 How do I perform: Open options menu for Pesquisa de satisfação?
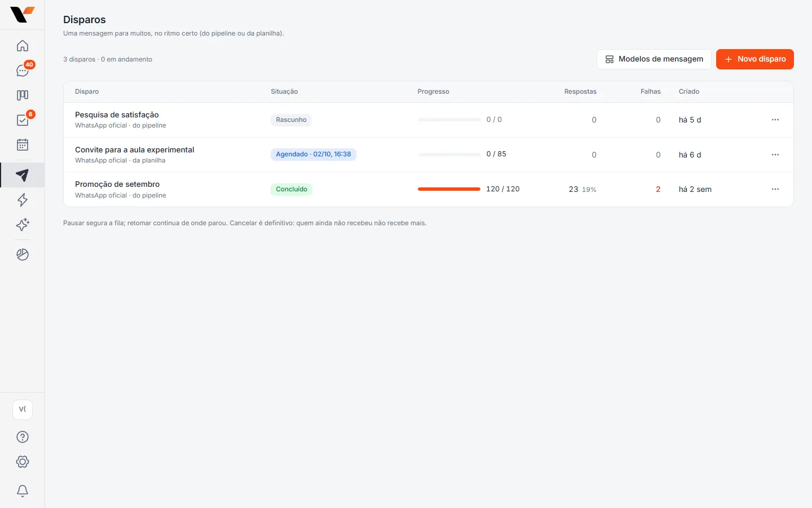pos(775,120)
